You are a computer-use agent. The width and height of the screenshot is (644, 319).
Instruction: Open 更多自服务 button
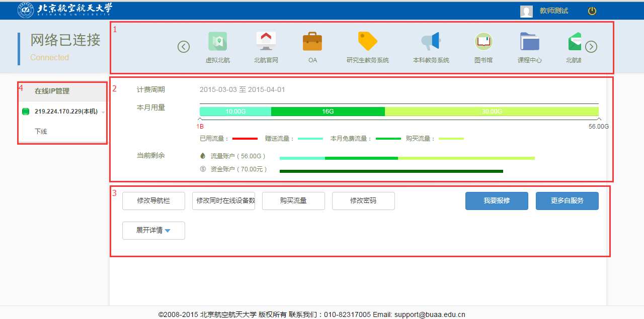click(567, 201)
